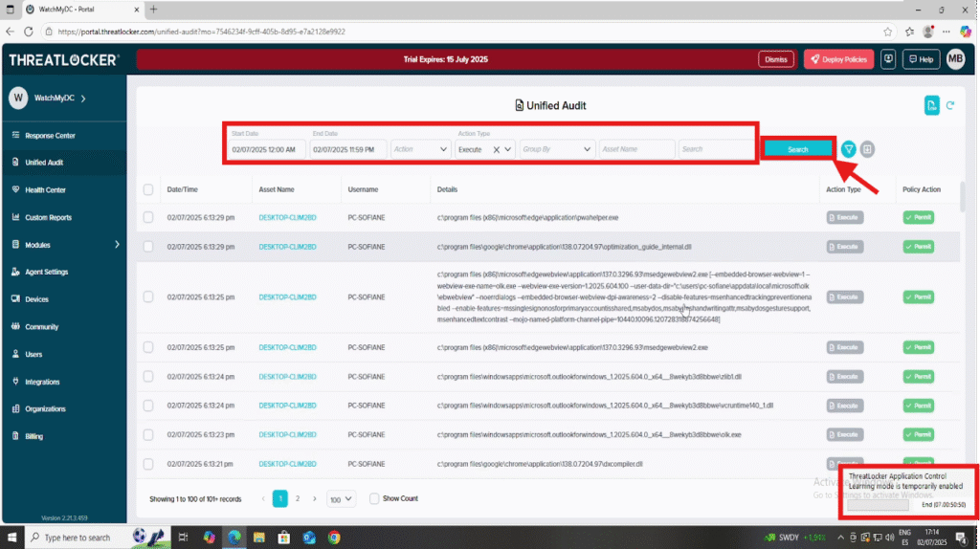Viewport: 980px width, 549px height.
Task: Click the Learning mode progress bar
Action: pos(879,505)
